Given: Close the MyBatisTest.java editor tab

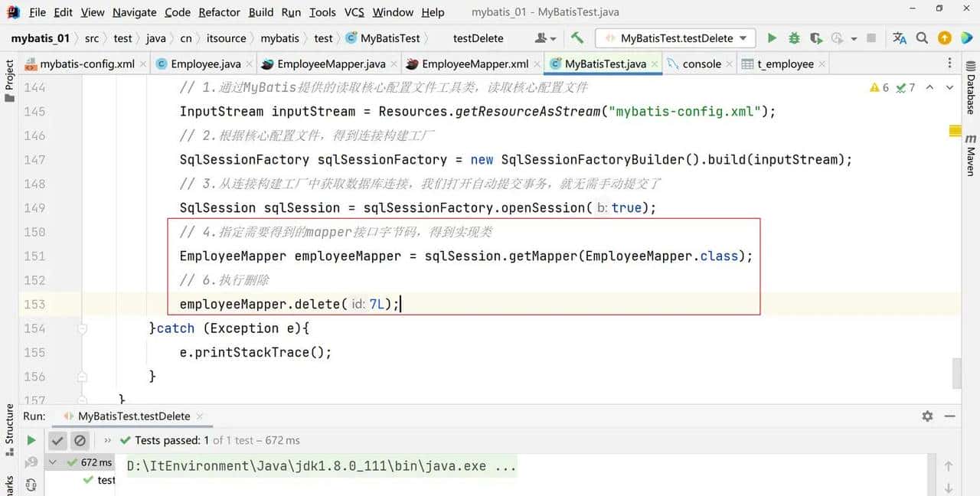Looking at the screenshot, I should tap(655, 64).
